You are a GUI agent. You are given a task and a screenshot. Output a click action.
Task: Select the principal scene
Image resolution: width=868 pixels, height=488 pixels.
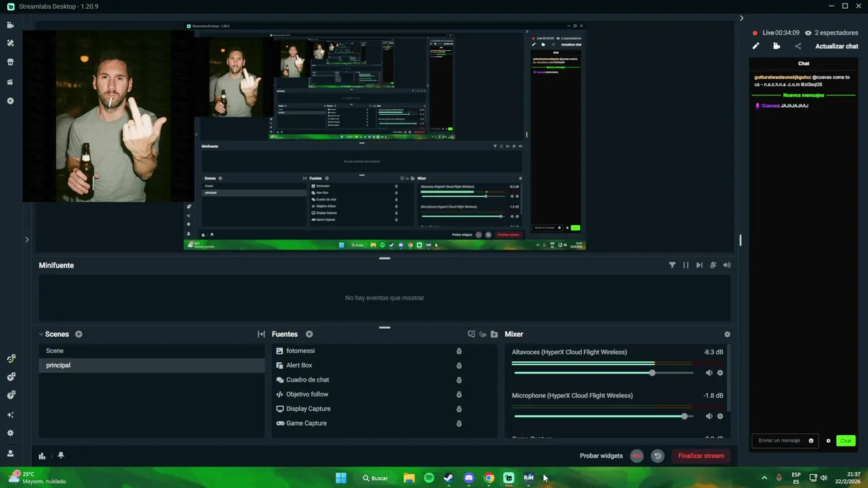tap(152, 365)
